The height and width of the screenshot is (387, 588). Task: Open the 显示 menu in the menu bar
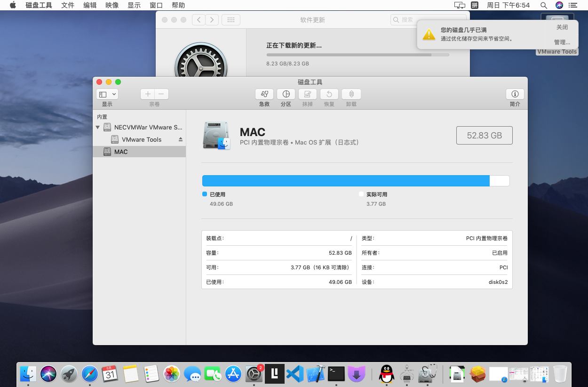point(134,5)
